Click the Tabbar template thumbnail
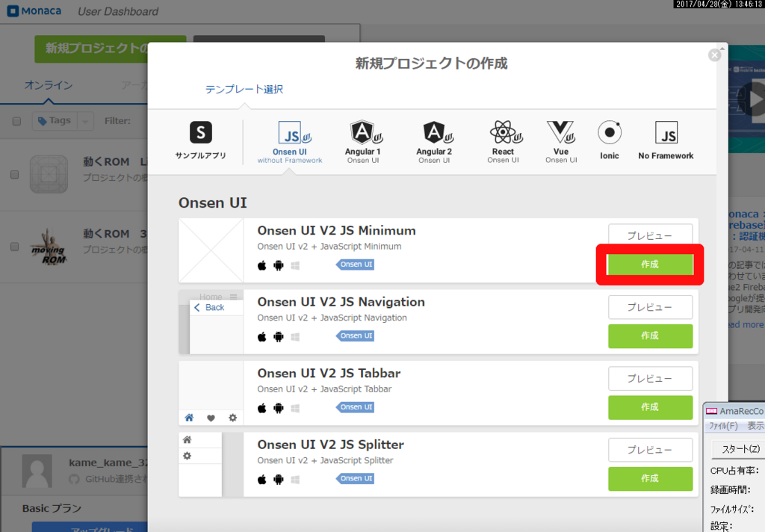The width and height of the screenshot is (765, 532). tap(211, 393)
